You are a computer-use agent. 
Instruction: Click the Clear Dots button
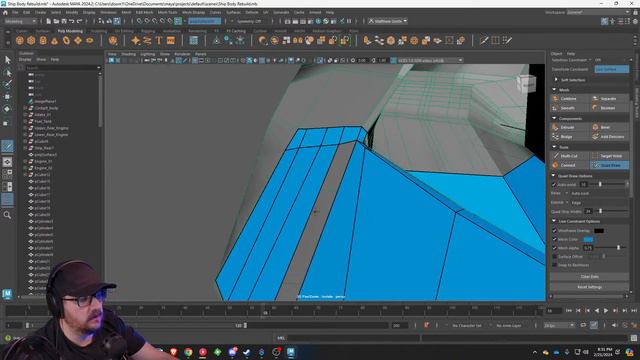coord(589,277)
